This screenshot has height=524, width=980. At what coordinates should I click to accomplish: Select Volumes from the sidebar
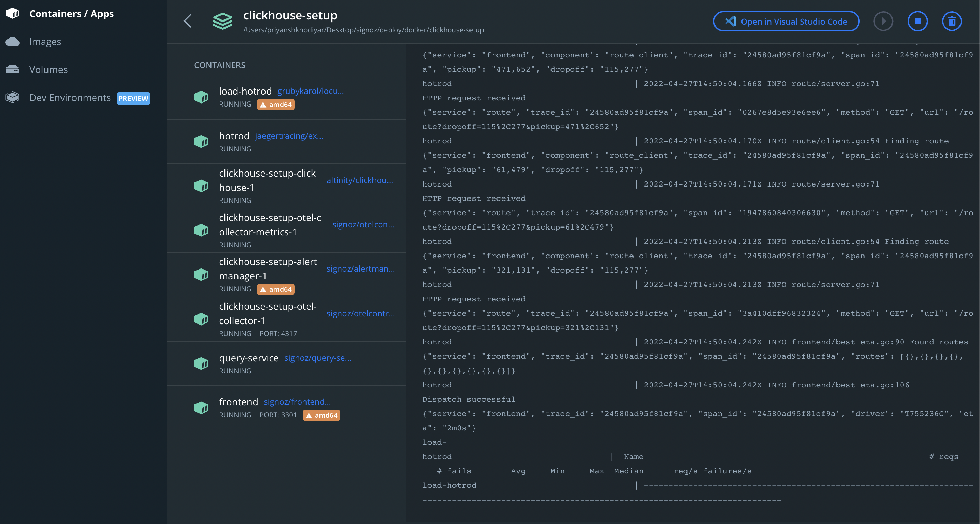49,69
